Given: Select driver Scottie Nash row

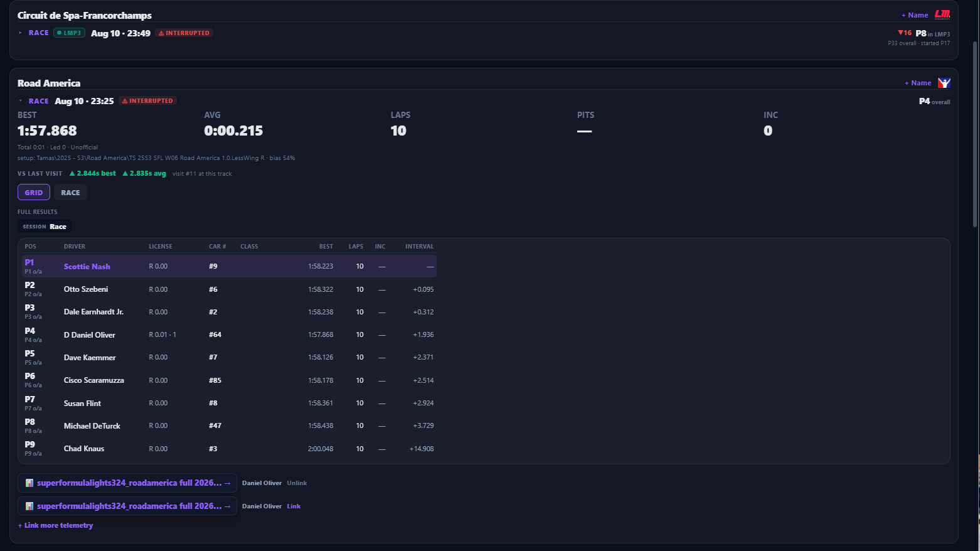Looking at the screenshot, I should coord(229,266).
